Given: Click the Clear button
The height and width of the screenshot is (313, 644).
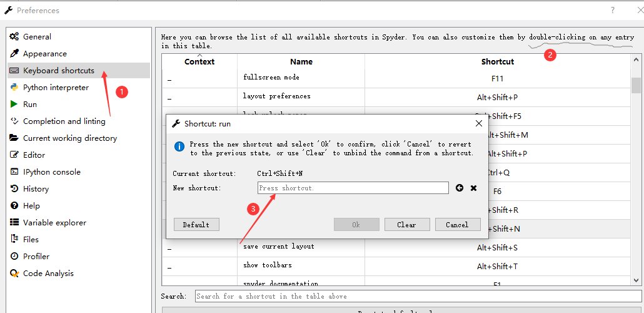Looking at the screenshot, I should [407, 225].
